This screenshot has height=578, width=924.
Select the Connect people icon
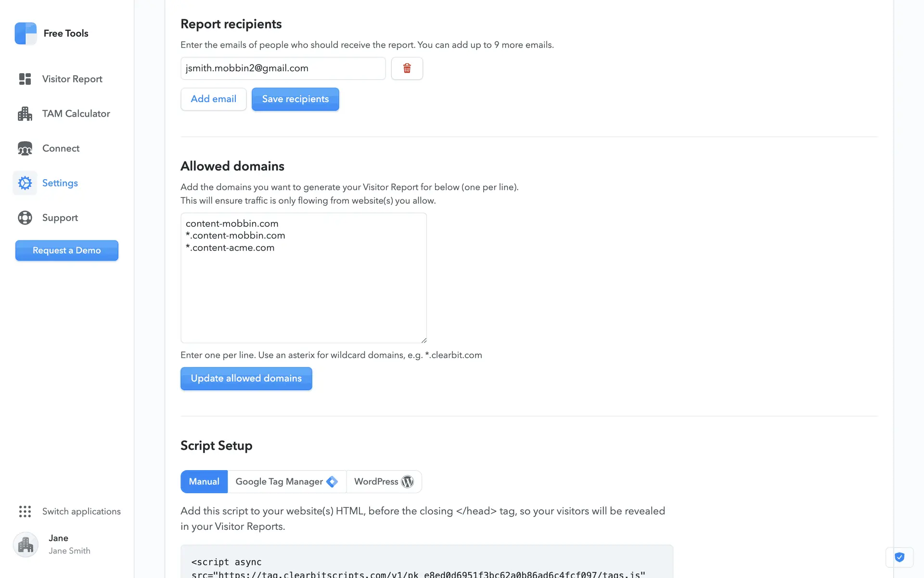click(25, 148)
